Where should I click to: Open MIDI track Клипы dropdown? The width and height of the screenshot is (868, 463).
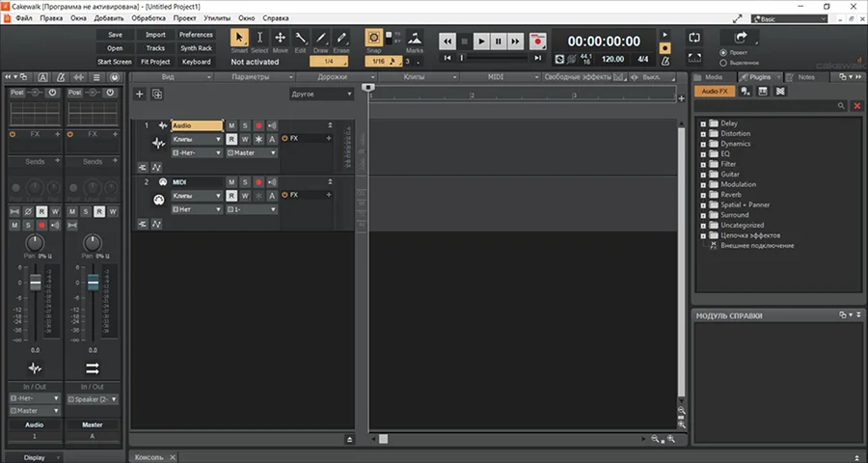[197, 196]
